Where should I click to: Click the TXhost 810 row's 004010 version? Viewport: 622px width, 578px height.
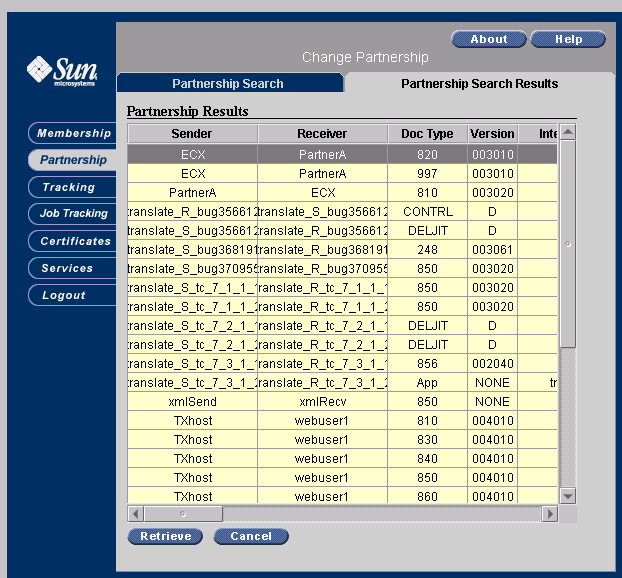(x=492, y=421)
